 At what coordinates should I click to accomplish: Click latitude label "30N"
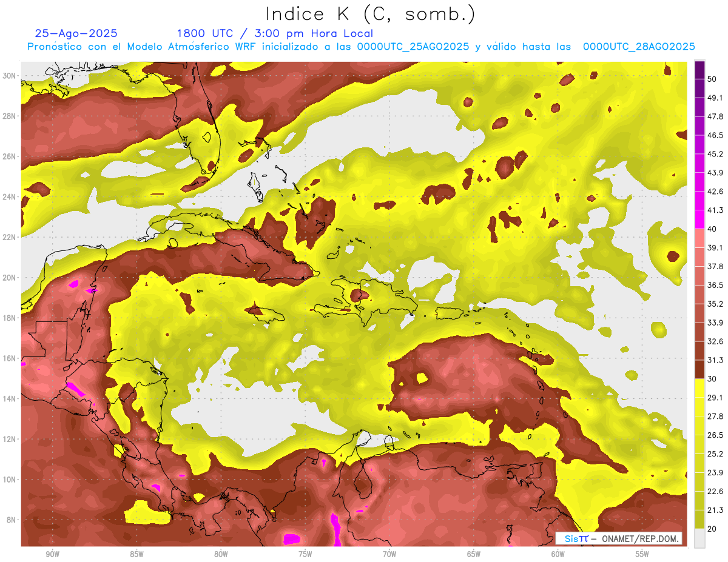coord(9,76)
